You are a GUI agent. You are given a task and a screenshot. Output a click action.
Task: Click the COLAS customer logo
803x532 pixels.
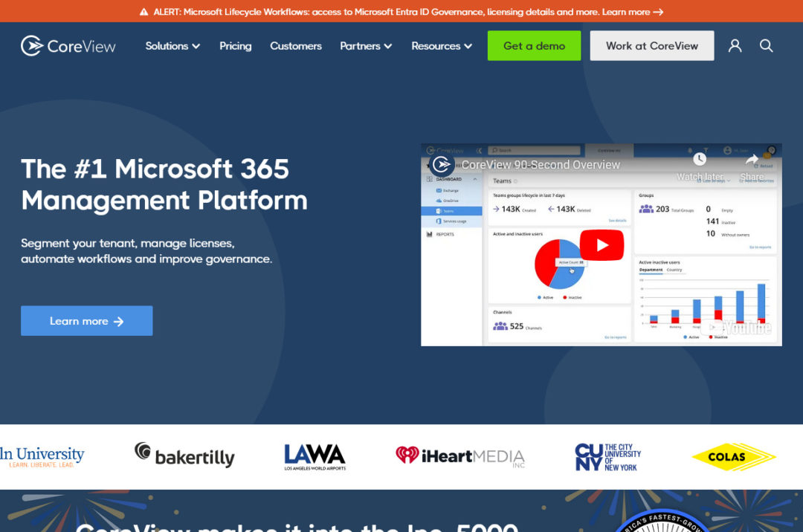734,457
